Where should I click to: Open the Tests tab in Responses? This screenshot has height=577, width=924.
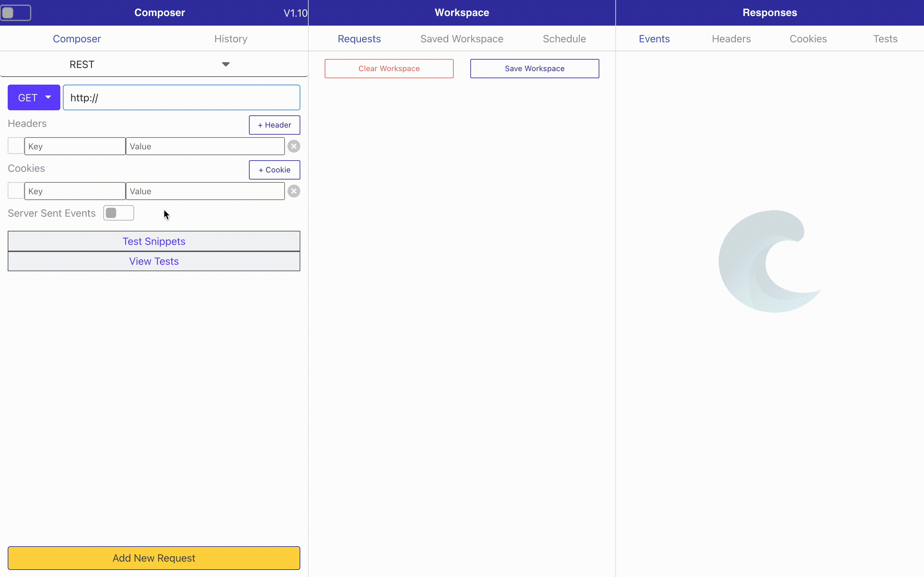point(885,38)
